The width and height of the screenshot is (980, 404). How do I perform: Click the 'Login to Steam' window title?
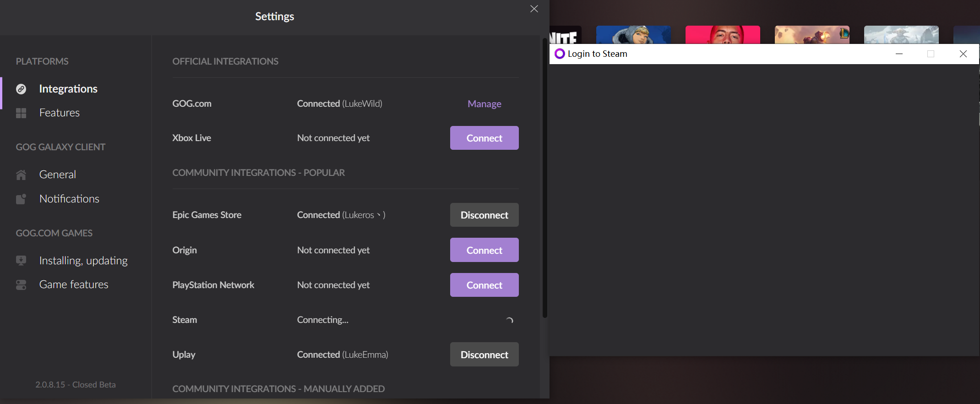(597, 54)
